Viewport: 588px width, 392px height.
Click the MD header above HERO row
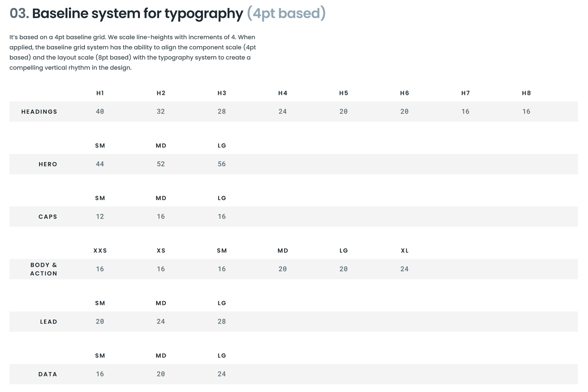point(161,145)
